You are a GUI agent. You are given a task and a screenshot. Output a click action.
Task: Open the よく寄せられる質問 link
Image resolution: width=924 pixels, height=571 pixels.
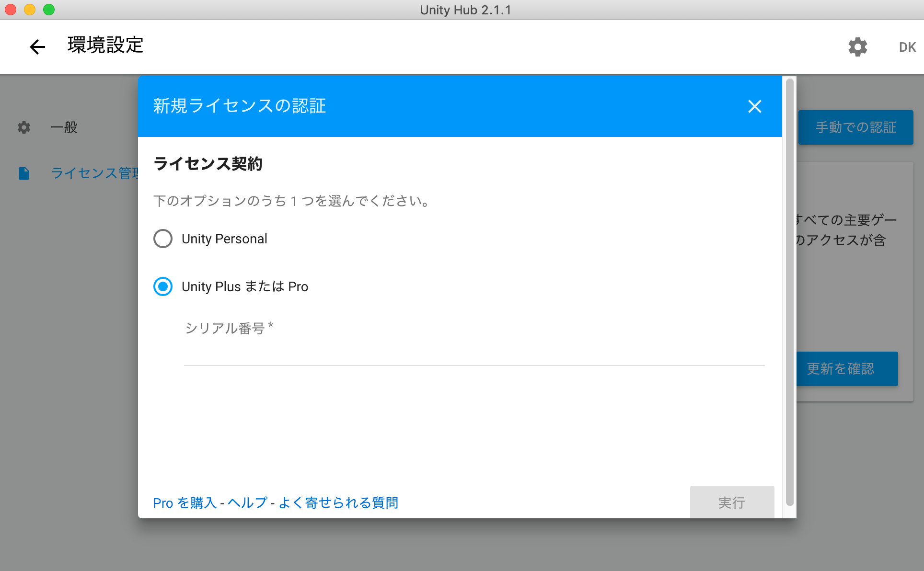pyautogui.click(x=337, y=502)
